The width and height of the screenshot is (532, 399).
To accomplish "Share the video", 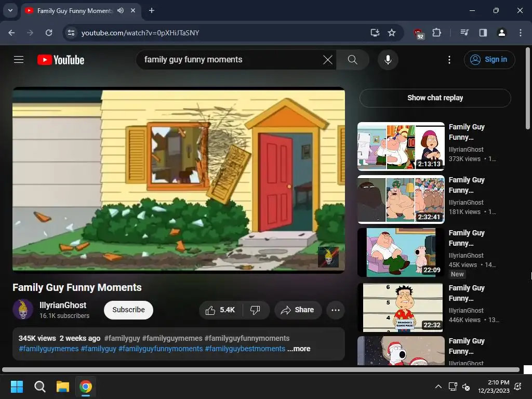I will point(298,310).
